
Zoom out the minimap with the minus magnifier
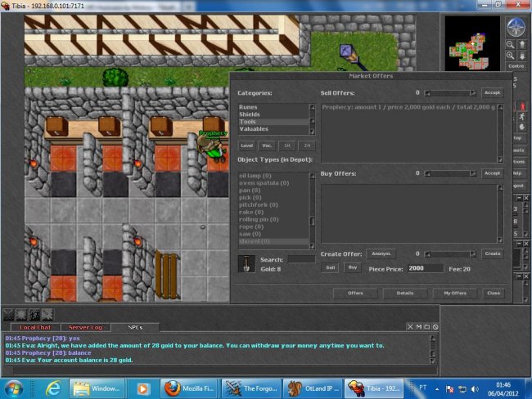pos(510,44)
